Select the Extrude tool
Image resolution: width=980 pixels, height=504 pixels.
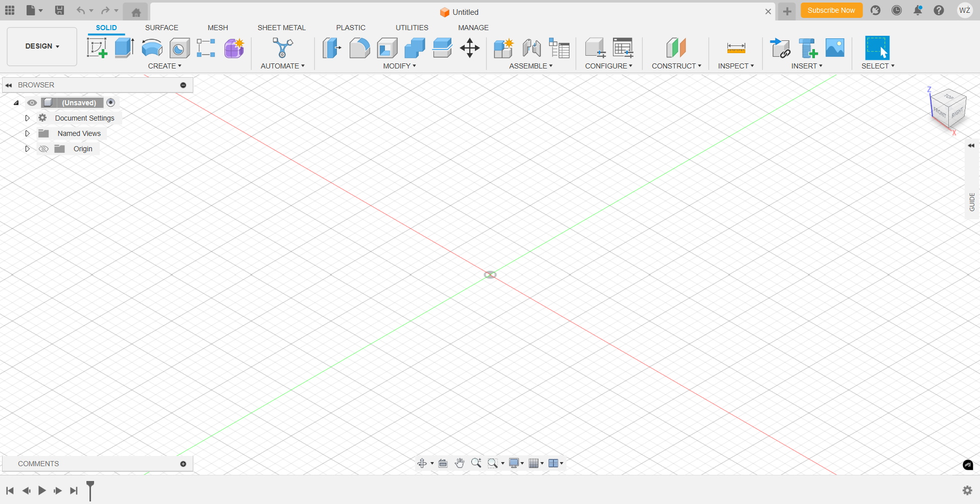point(124,48)
